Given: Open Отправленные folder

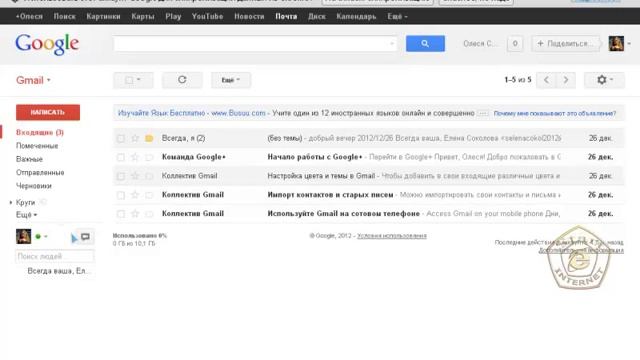Looking at the screenshot, I should [x=40, y=173].
